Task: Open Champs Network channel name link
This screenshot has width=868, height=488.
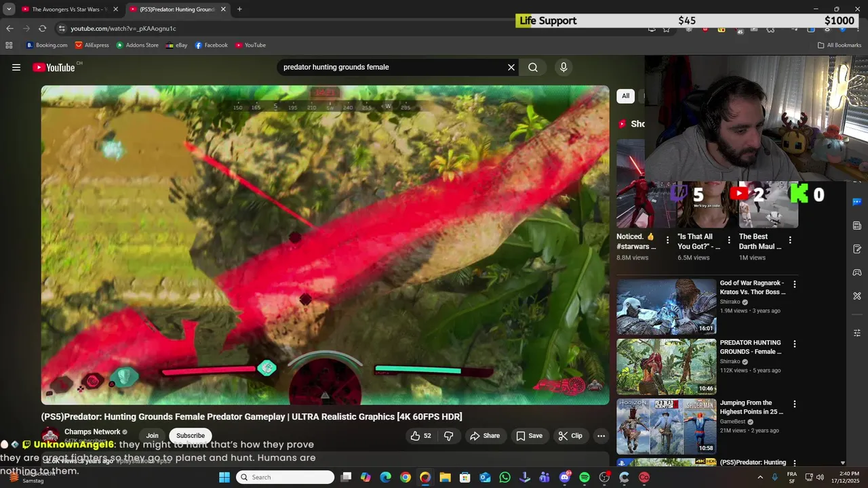Action: click(92, 432)
